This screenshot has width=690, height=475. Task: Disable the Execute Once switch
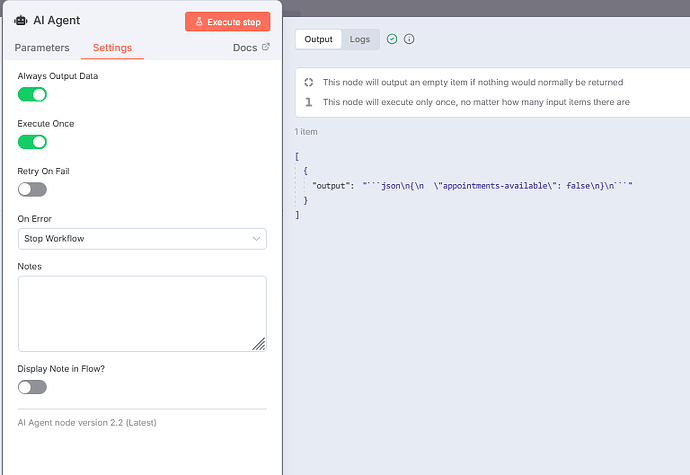point(32,142)
